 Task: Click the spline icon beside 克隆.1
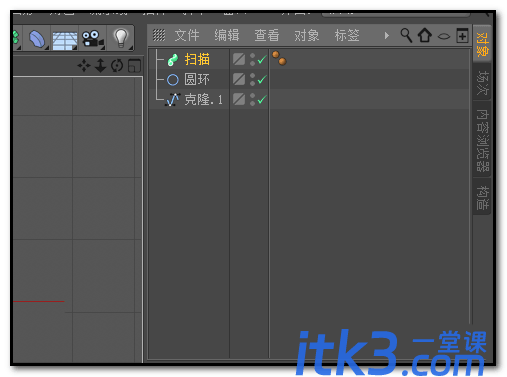tap(173, 100)
